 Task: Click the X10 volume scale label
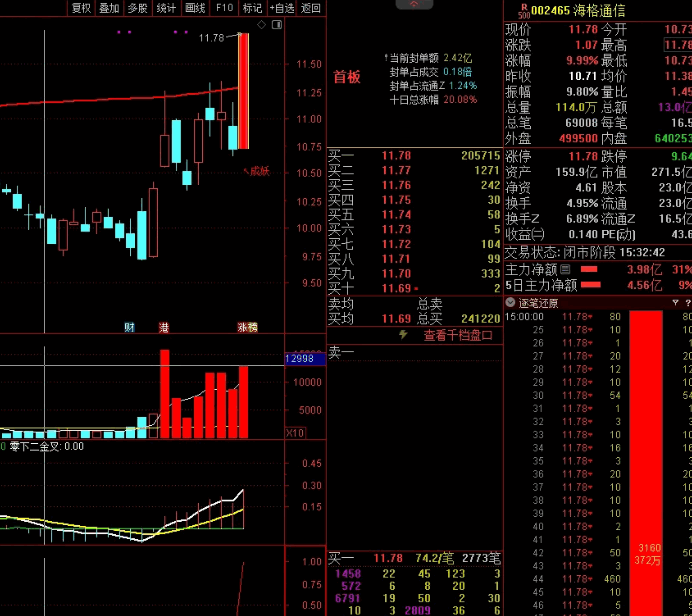295,433
